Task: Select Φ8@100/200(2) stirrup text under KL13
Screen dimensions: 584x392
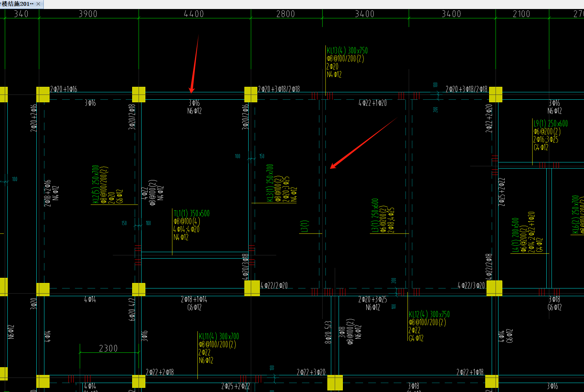Action: 345,59
